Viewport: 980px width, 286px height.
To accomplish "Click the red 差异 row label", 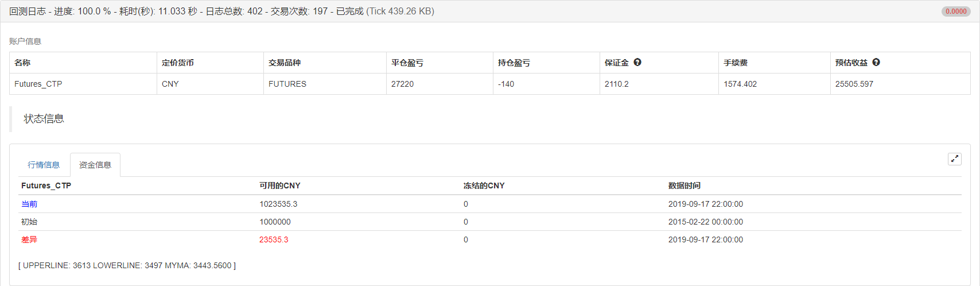I will tap(29, 239).
